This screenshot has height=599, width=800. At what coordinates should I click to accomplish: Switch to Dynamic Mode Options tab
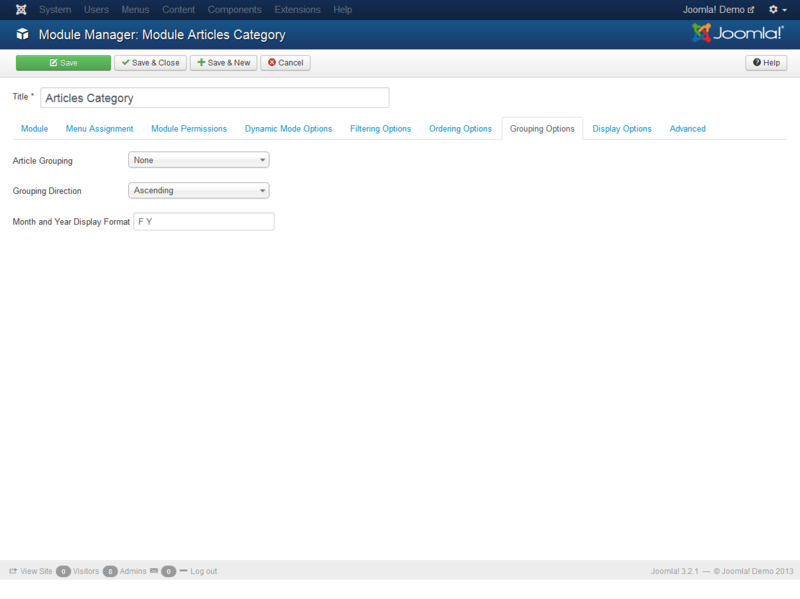[x=288, y=129]
